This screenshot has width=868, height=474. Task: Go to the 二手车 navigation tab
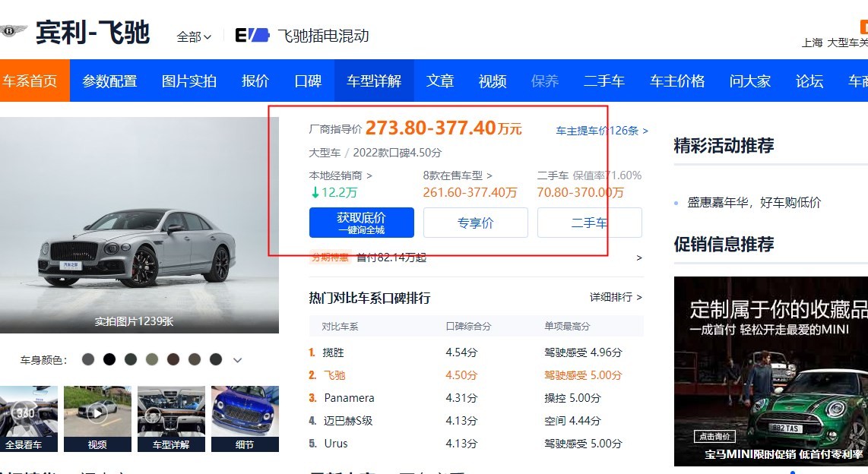603,81
